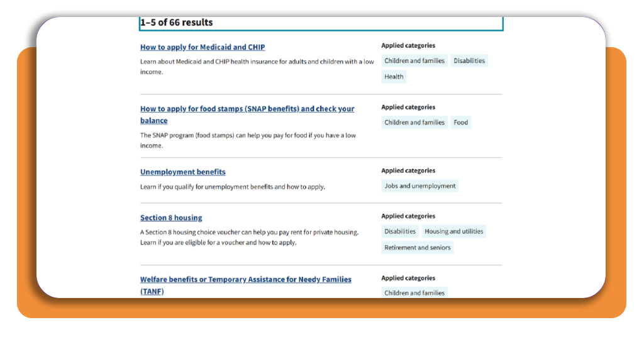Click the '1–5 of 66 results' heading

coord(177,23)
